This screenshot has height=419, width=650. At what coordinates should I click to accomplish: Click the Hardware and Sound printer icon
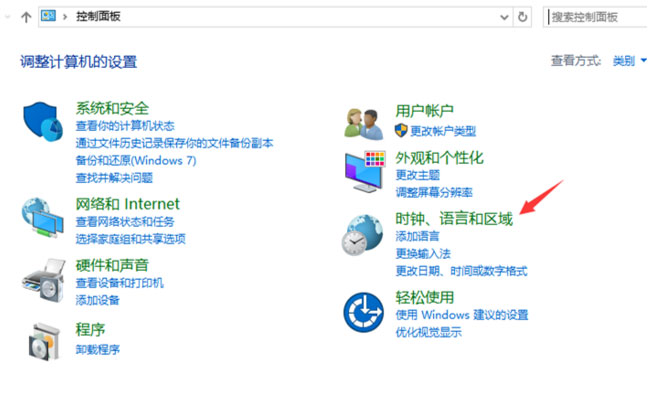[x=44, y=280]
